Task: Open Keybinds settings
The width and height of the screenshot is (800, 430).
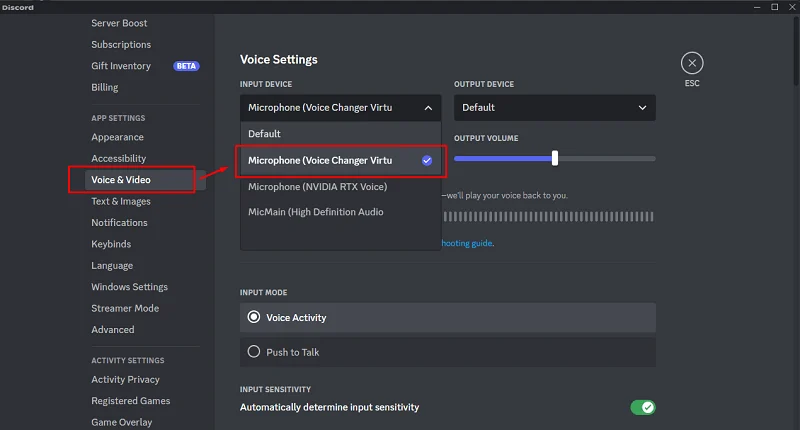Action: click(111, 244)
